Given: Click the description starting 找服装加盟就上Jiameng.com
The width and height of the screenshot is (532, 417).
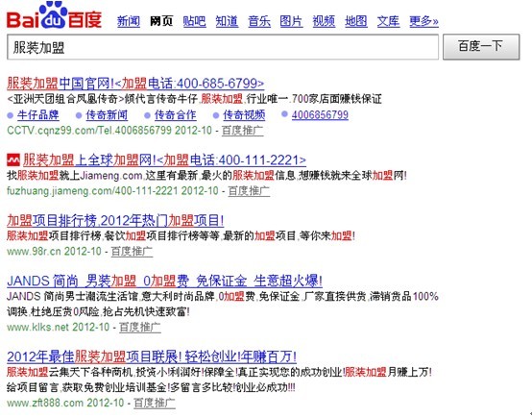Looking at the screenshot, I should tap(206, 176).
